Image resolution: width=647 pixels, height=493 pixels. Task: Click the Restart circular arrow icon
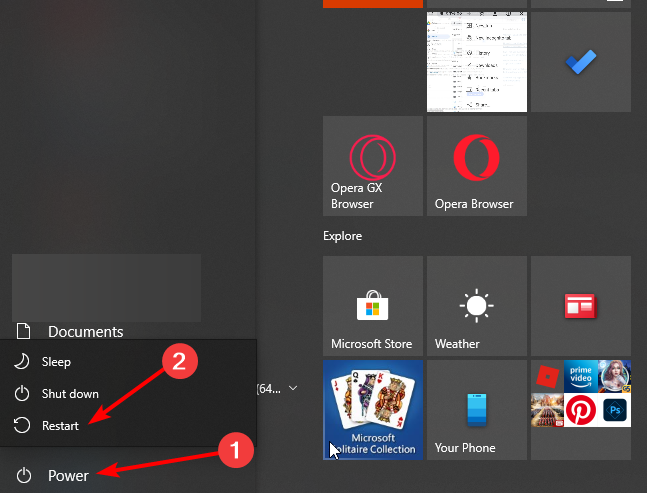[x=22, y=425]
